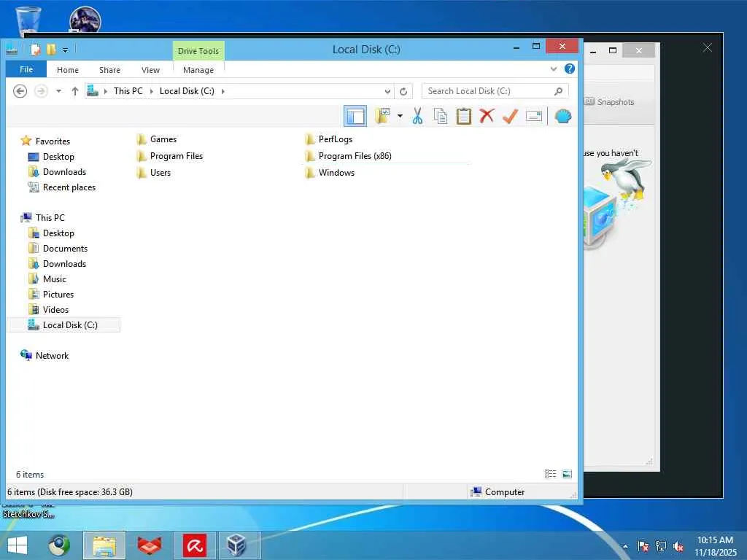Viewport: 747px width, 560px height.
Task: Toggle the navigation pane layout button
Action: (355, 116)
